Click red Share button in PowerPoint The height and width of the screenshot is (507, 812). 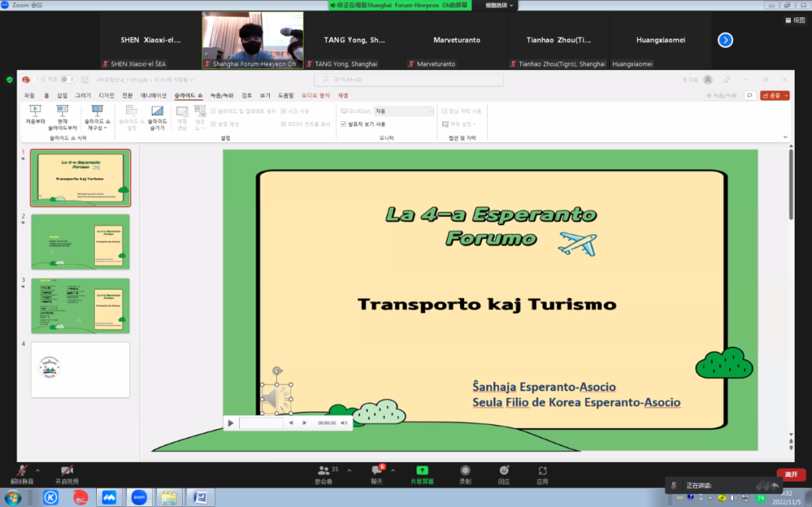(x=774, y=96)
